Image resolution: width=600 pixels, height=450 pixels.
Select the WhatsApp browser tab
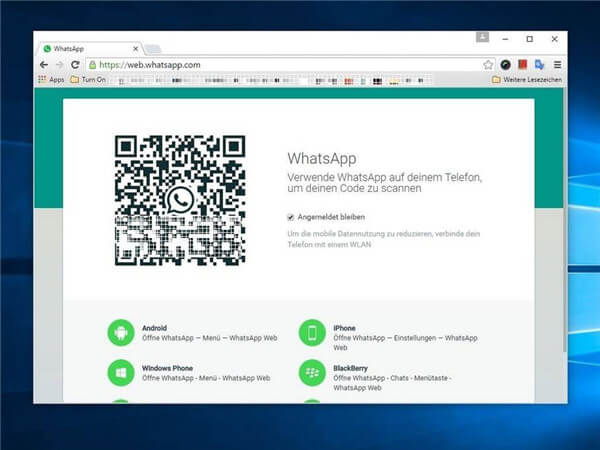(91, 49)
